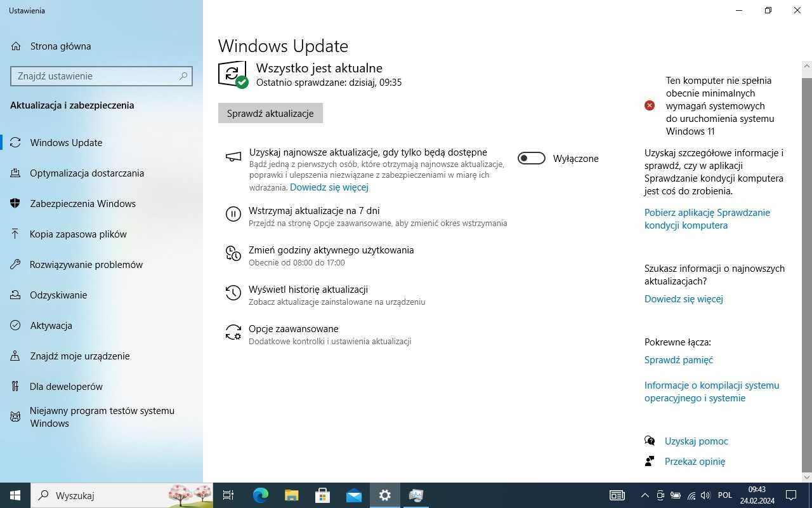Click the Znajdź ustawienie search field
Image resolution: width=812 pixels, height=508 pixels.
coord(101,76)
